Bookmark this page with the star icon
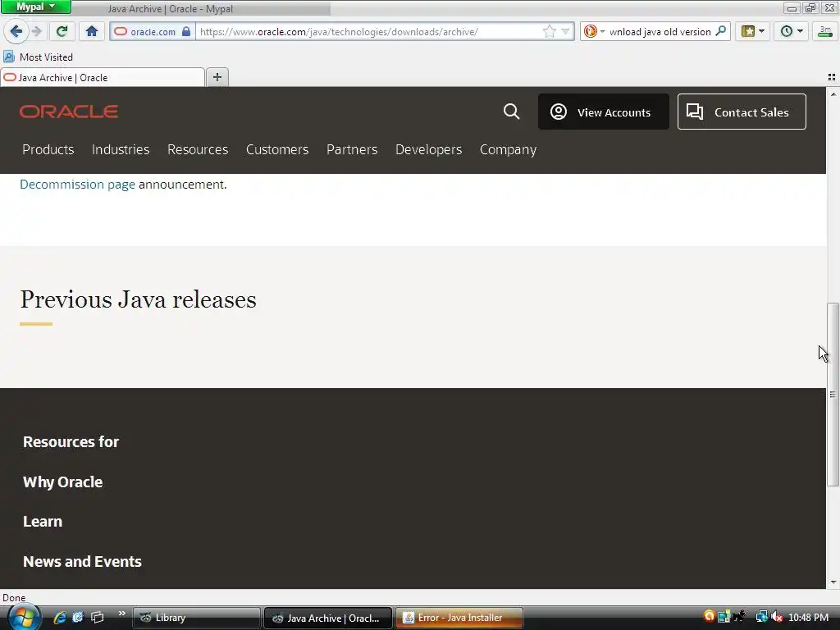840x630 pixels. (x=549, y=32)
